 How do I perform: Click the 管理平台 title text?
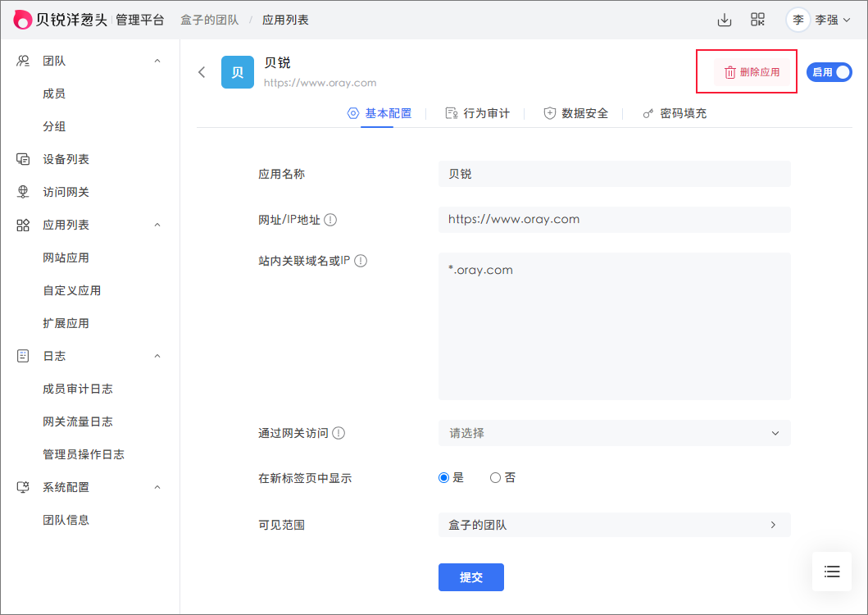[140, 20]
